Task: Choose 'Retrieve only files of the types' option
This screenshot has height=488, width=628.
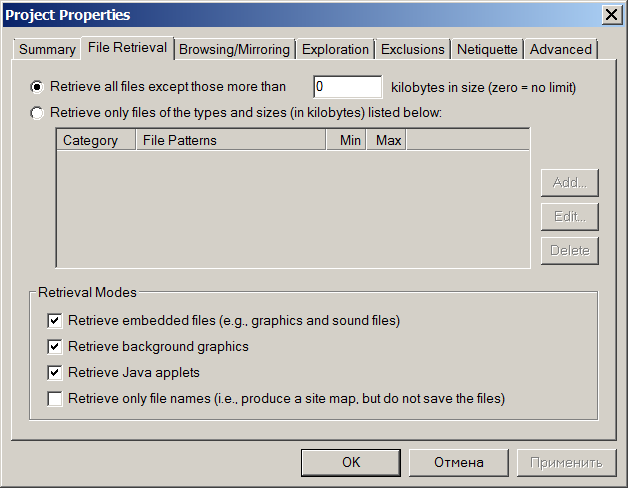Action: click(38, 113)
